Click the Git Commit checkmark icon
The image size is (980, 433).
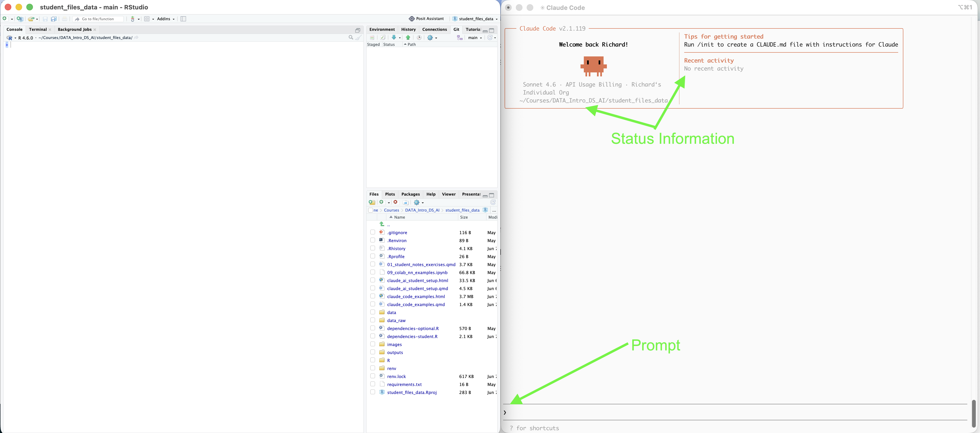click(383, 38)
